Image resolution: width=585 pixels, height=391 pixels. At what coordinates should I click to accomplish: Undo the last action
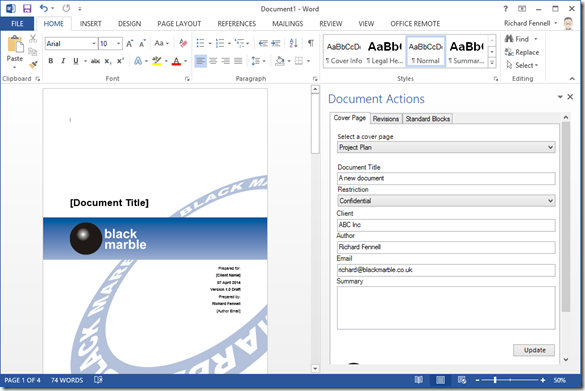[x=44, y=8]
